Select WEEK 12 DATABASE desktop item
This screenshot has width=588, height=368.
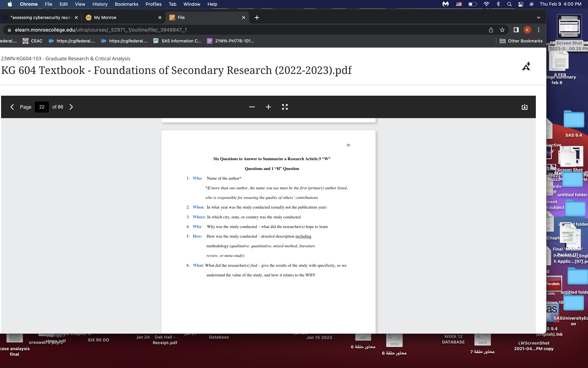453,339
